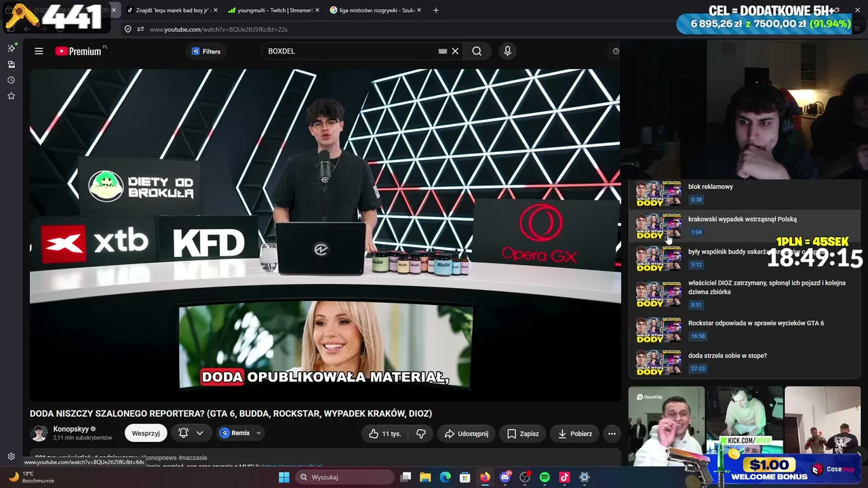
Task: Click the video player area
Action: coord(325,235)
